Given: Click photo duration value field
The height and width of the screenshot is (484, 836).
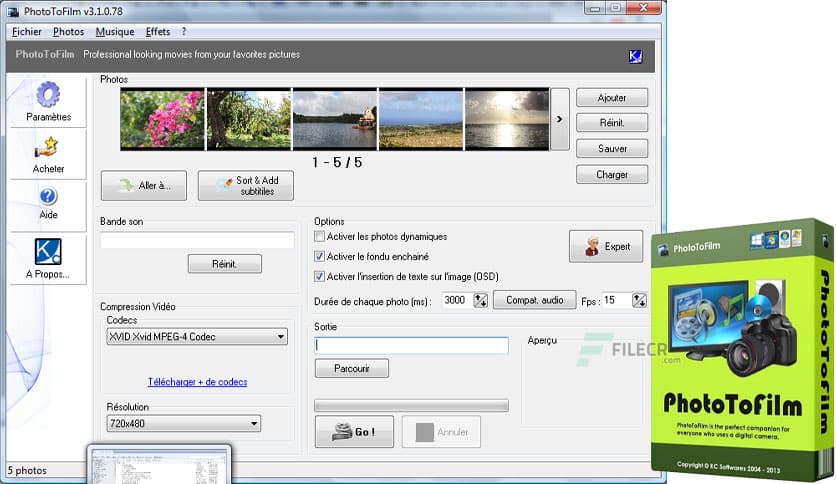Looking at the screenshot, I should 457,300.
